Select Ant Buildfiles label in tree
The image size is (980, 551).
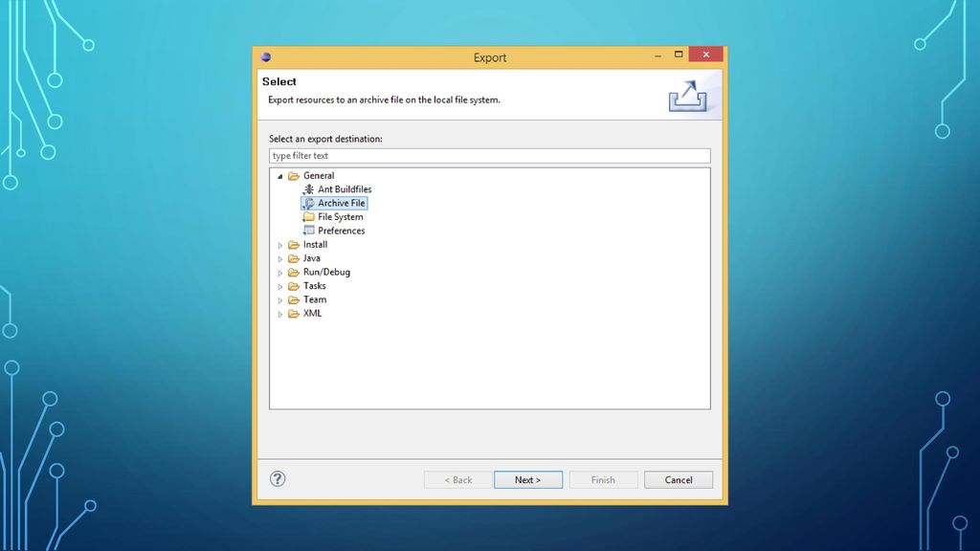pyautogui.click(x=345, y=189)
